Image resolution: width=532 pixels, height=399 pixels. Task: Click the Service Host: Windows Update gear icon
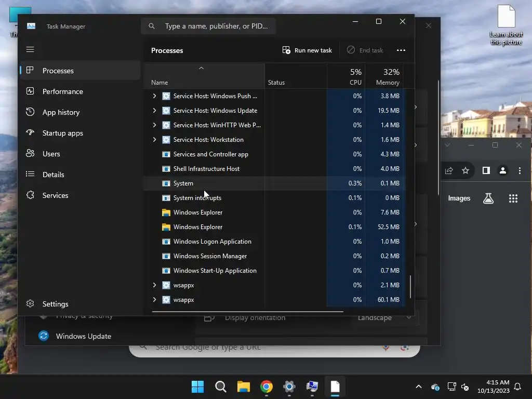point(166,111)
